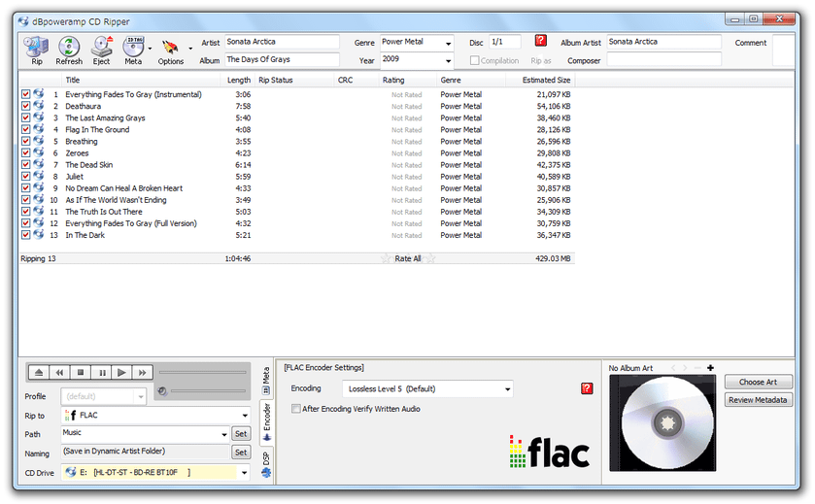Uncheck track The Last Amazing Grays
815x504 pixels.
[25, 118]
